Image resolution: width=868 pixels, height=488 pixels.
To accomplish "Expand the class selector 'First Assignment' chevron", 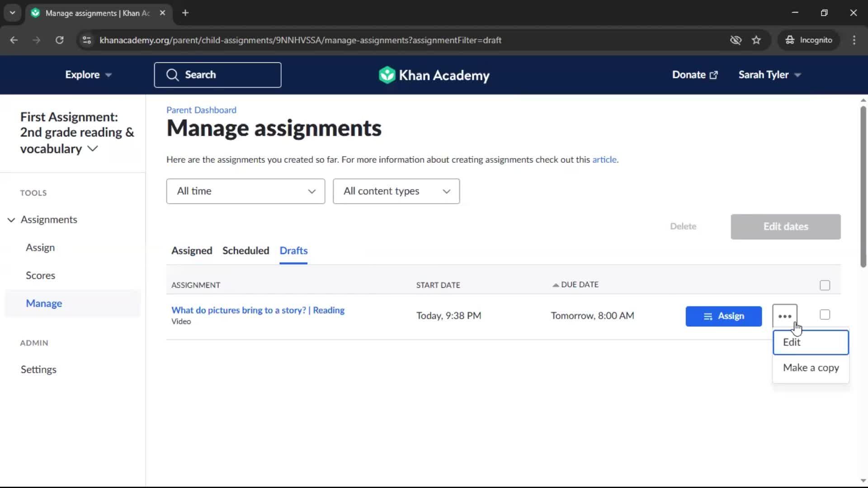I will pyautogui.click(x=93, y=149).
